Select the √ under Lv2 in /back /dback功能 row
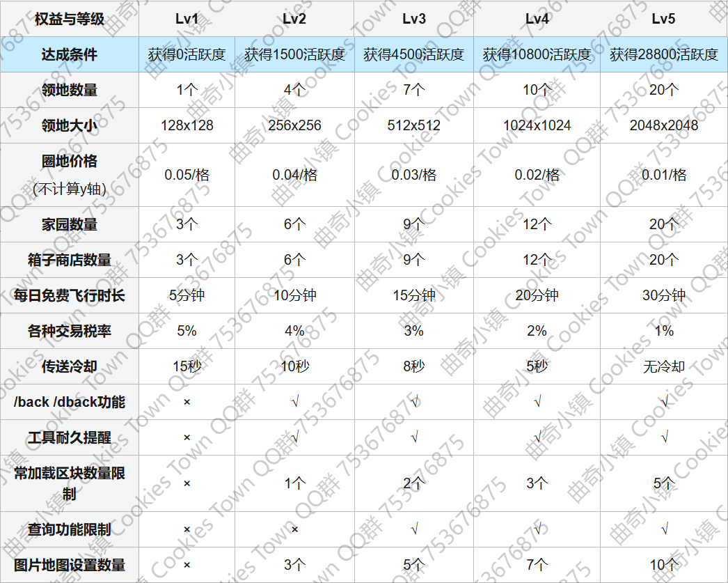This screenshot has height=583, width=728. click(294, 402)
